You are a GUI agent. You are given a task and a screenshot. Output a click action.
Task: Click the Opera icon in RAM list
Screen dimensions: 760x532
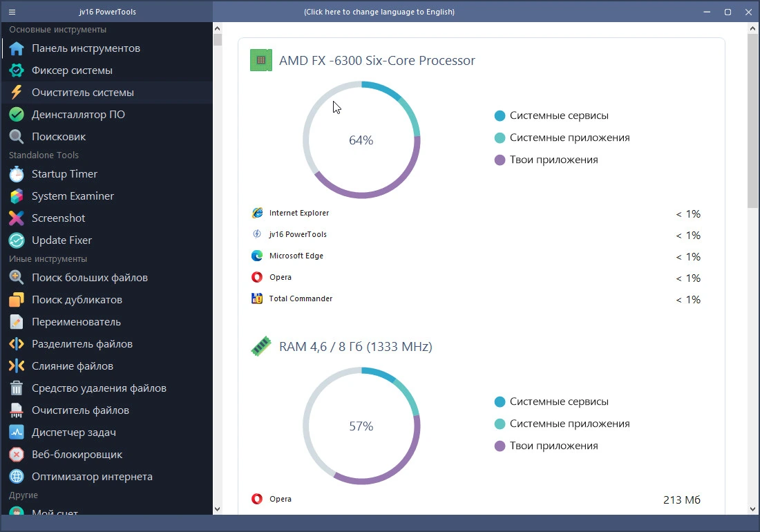(257, 499)
